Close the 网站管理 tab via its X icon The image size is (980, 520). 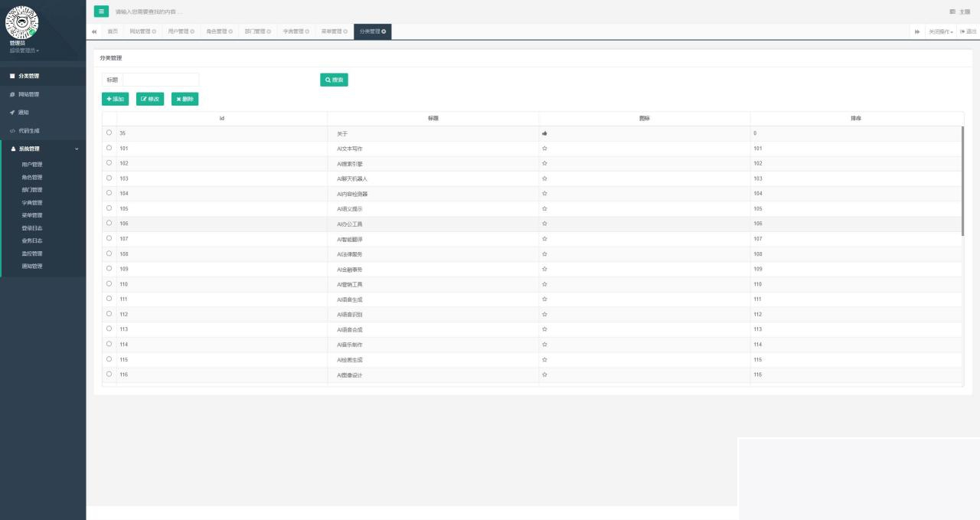(x=154, y=31)
